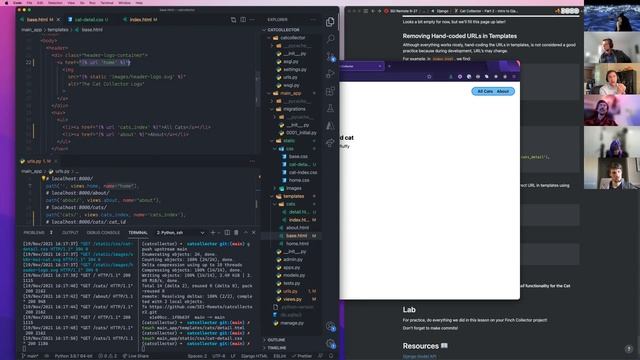Open editor More Actions ellipsis menu
Image resolution: width=640 pixels, height=360 pixels.
coord(252,20)
